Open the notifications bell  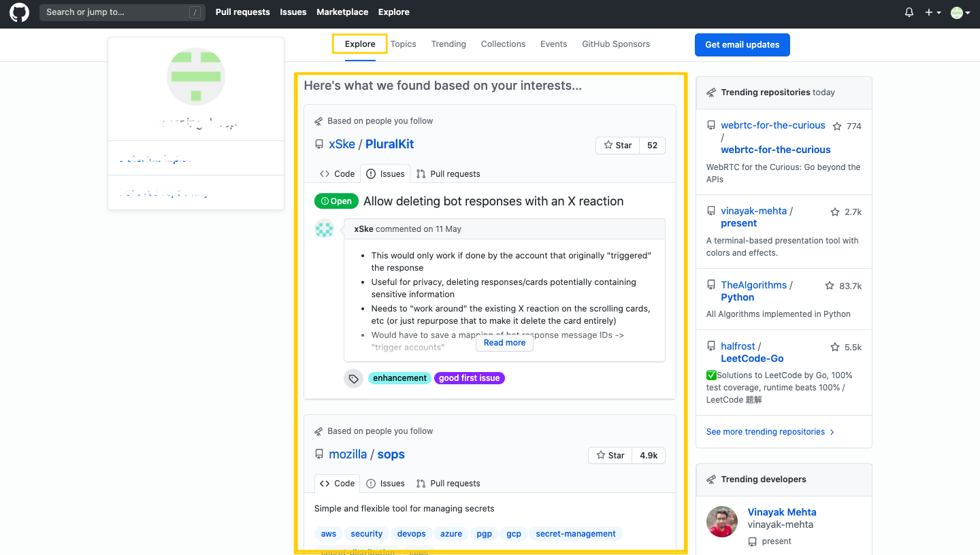[x=909, y=12]
